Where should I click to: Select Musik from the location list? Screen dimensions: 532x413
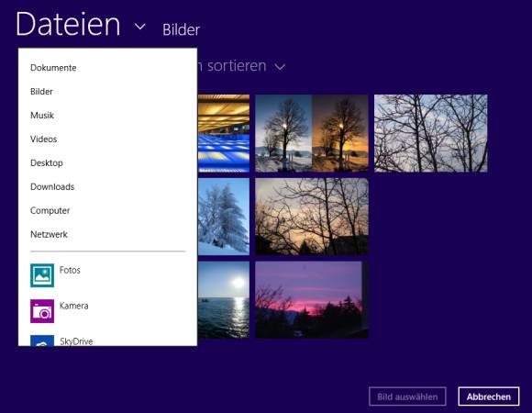42,115
